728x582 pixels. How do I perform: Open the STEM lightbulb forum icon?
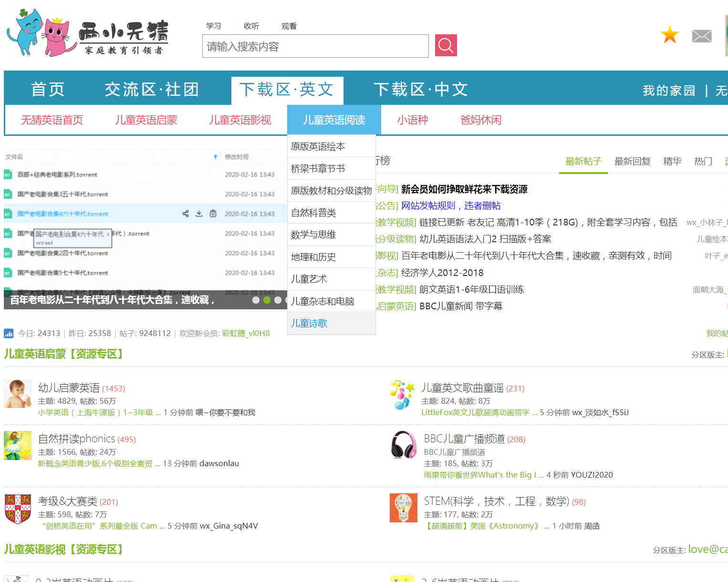point(404,508)
